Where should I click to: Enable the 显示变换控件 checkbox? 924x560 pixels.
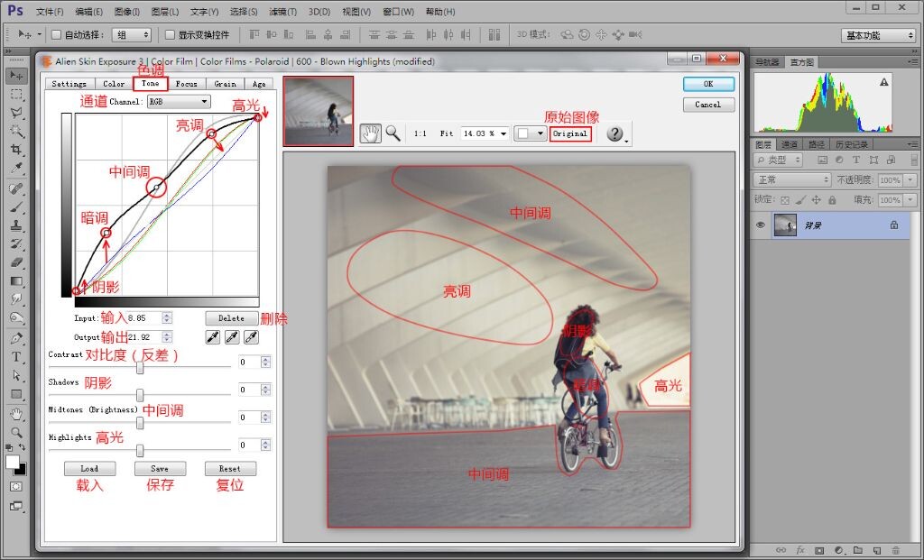tap(170, 35)
